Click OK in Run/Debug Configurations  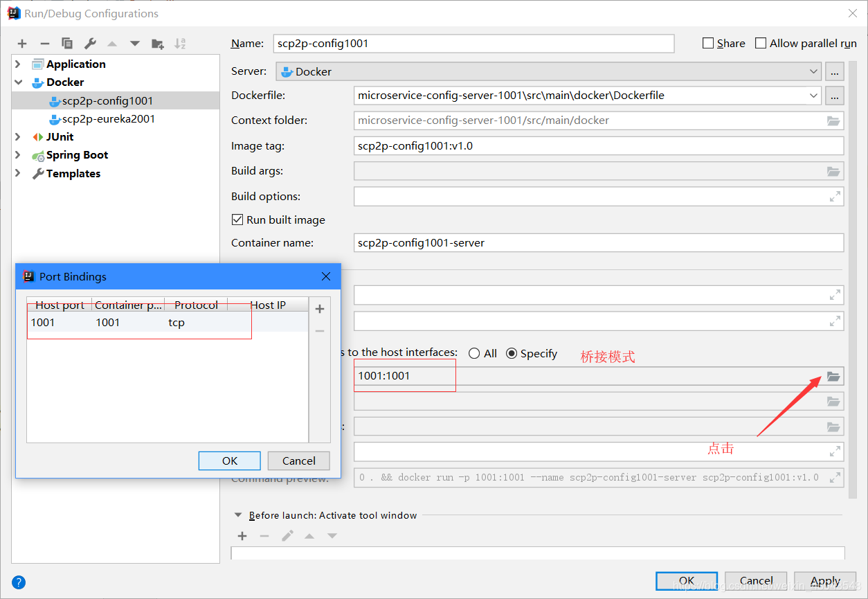tap(687, 581)
